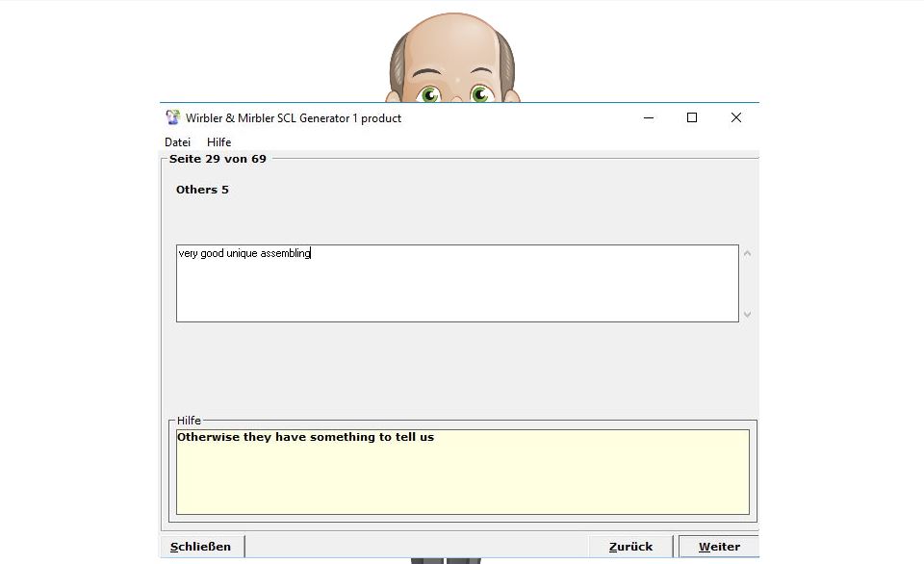The width and height of the screenshot is (924, 564).
Task: Click the Wirbler & Mirbler app icon in title bar
Action: click(172, 117)
